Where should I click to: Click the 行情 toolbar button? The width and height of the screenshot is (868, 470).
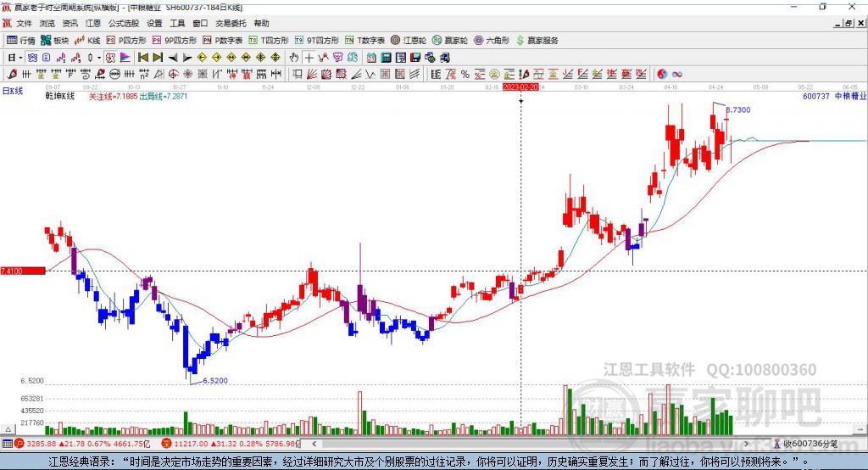pos(21,41)
